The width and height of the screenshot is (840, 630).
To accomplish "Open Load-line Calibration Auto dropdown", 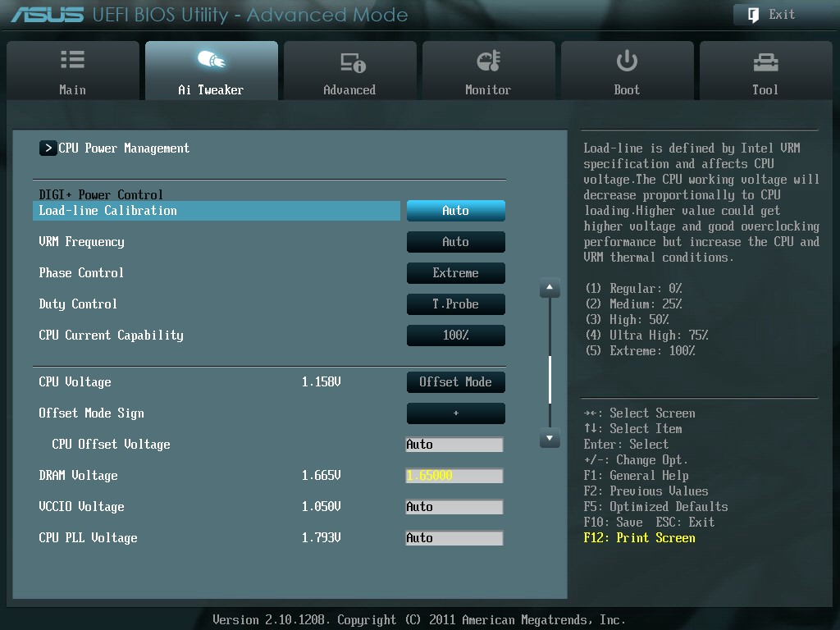I will pyautogui.click(x=456, y=211).
